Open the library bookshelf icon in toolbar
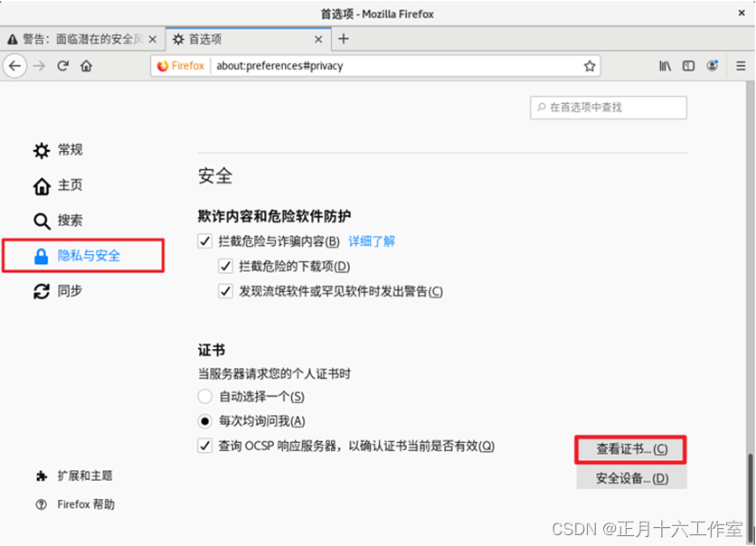 point(665,65)
